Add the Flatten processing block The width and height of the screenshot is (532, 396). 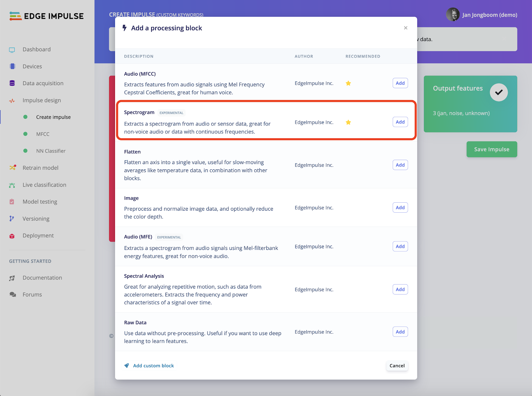point(400,165)
